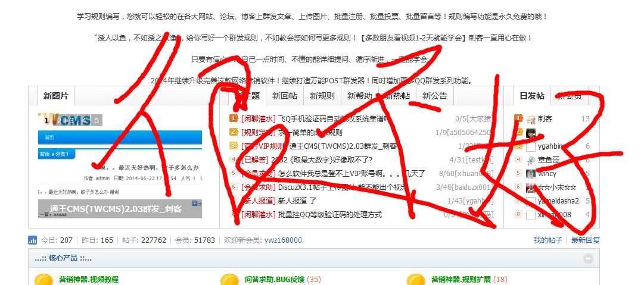Open thread 通王CMS(TWCMS)2.03群发_刺客 in list
Image resolution: width=644 pixels, height=285 pixels.
[x=343, y=146]
